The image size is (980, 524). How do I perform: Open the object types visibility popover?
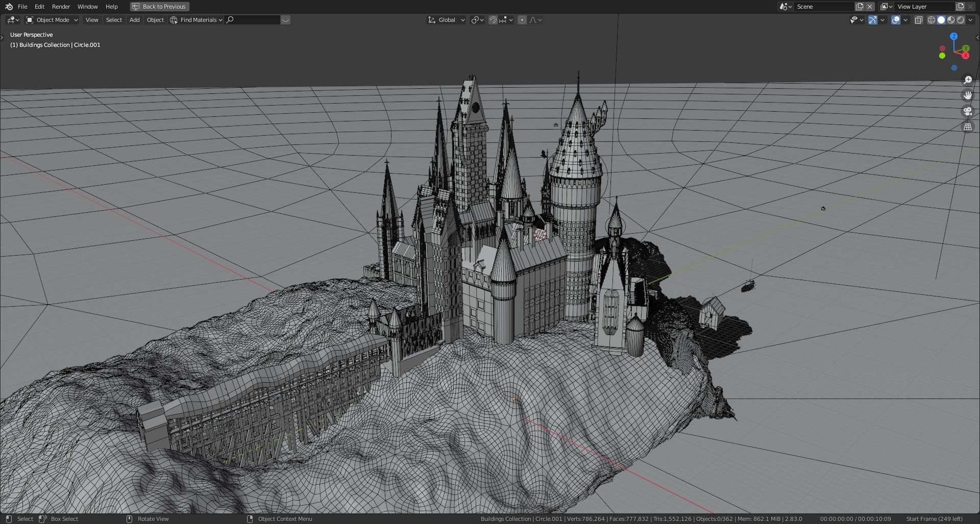856,20
